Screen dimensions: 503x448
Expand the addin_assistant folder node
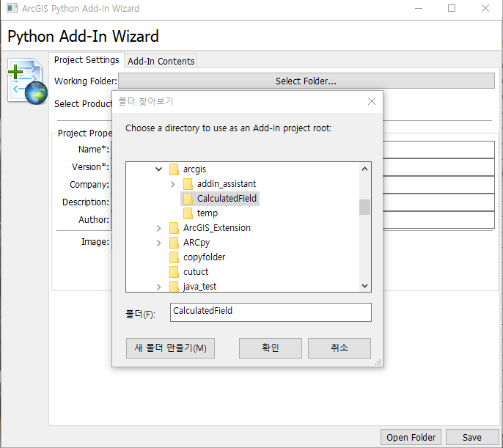tap(172, 184)
